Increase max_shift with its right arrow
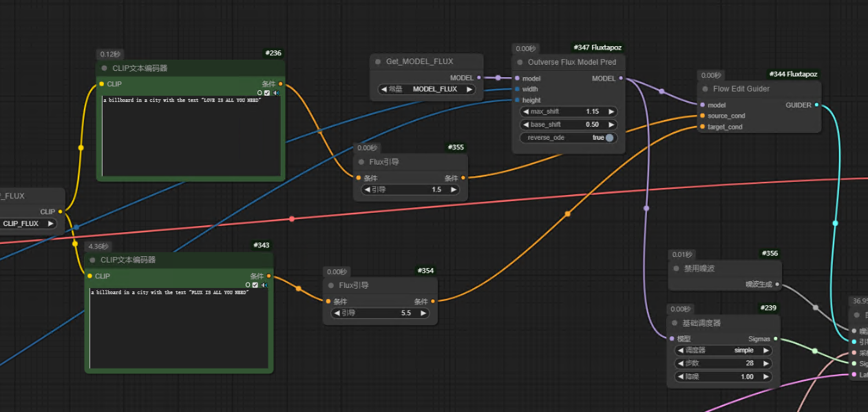868x412 pixels. (x=611, y=112)
